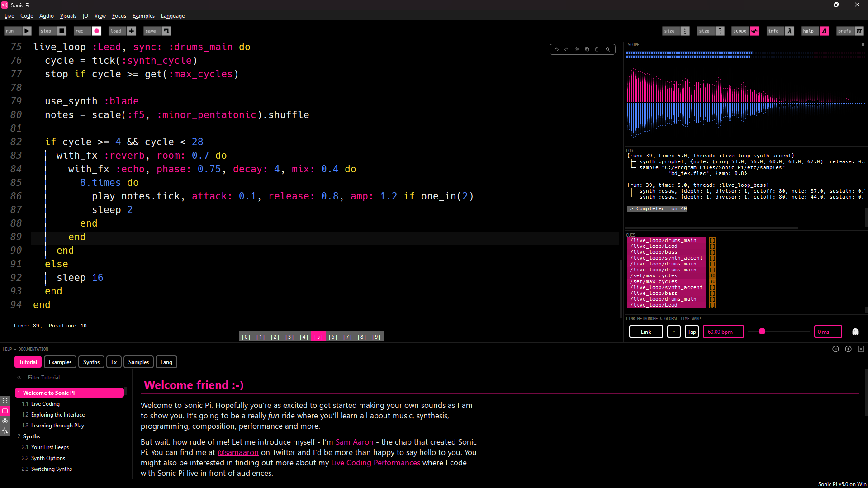Zoom out help panel with minus icon
This screenshot has height=488, width=868.
[835, 349]
